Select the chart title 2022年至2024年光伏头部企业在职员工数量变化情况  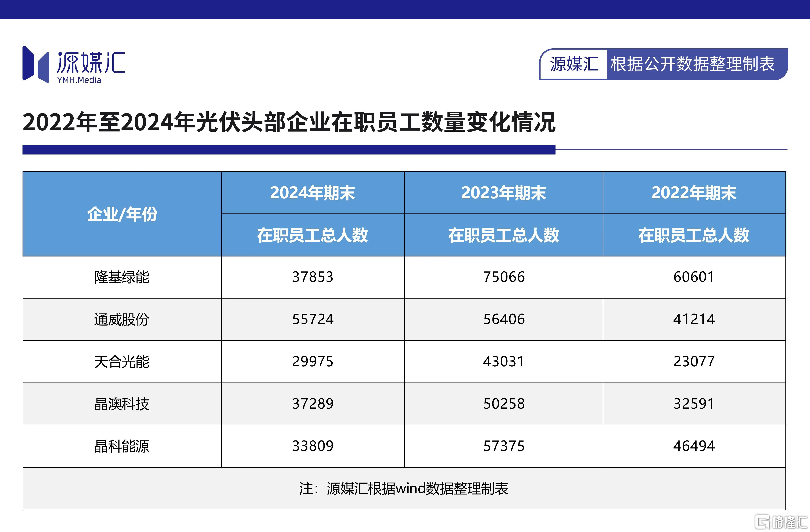click(x=289, y=122)
